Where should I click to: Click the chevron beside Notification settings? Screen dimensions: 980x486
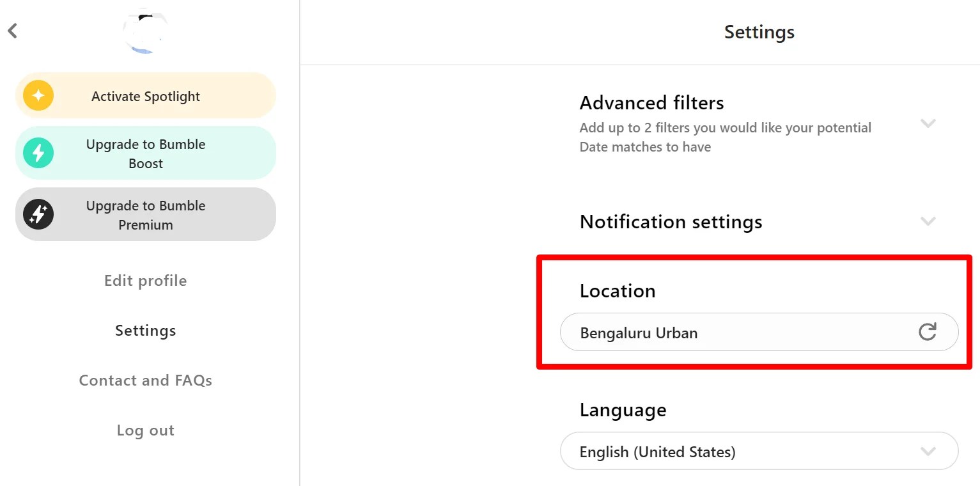928,221
